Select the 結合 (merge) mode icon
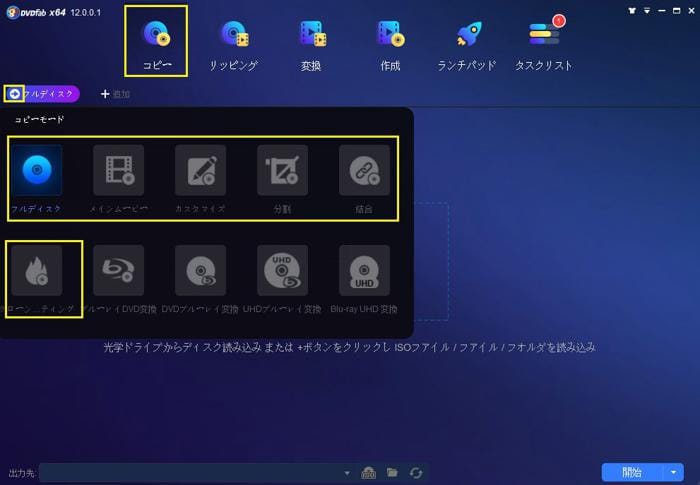This screenshot has width=700, height=485. [364, 171]
